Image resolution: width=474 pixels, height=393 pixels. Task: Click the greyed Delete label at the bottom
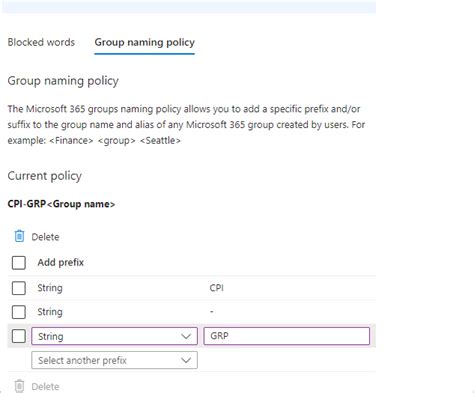pos(45,387)
